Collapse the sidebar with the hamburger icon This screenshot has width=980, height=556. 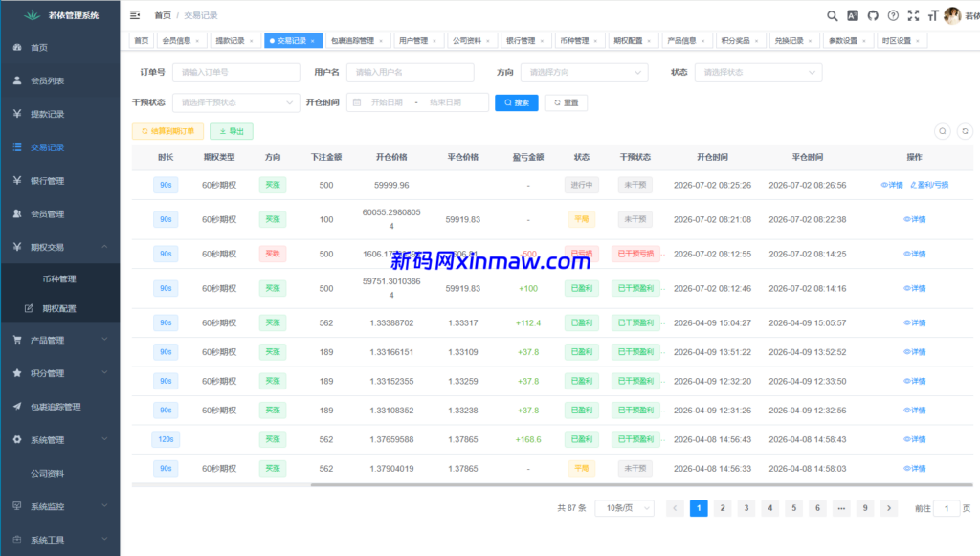point(135,15)
